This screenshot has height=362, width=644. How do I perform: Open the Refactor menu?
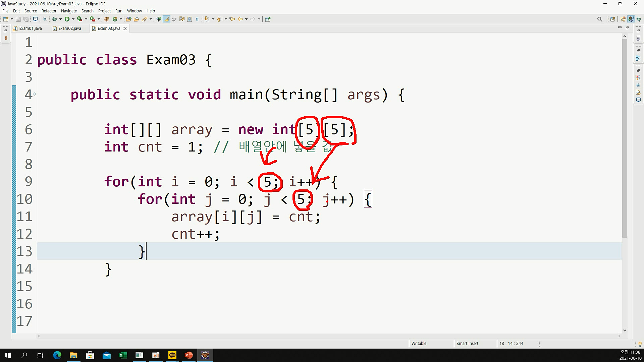click(x=49, y=11)
